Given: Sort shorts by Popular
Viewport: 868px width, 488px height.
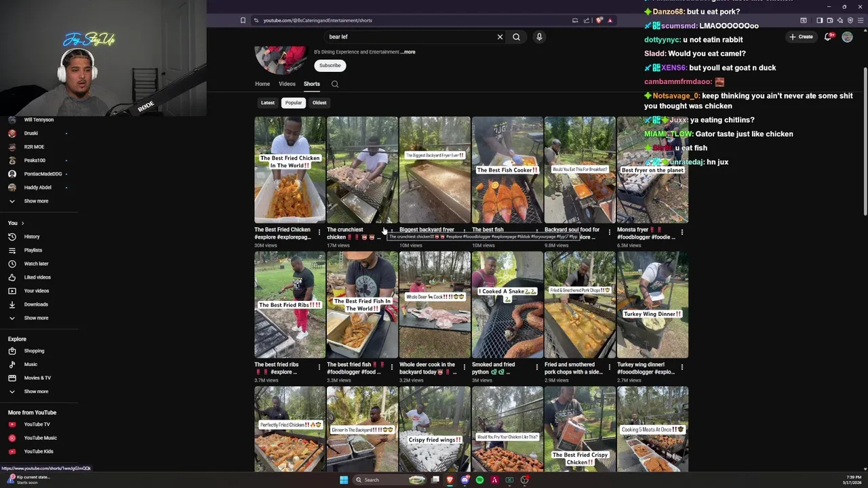Looking at the screenshot, I should tap(294, 103).
